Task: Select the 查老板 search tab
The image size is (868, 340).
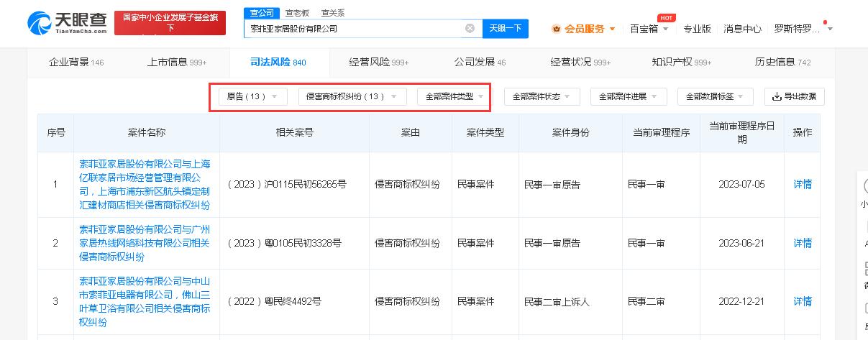Action: 296,12
